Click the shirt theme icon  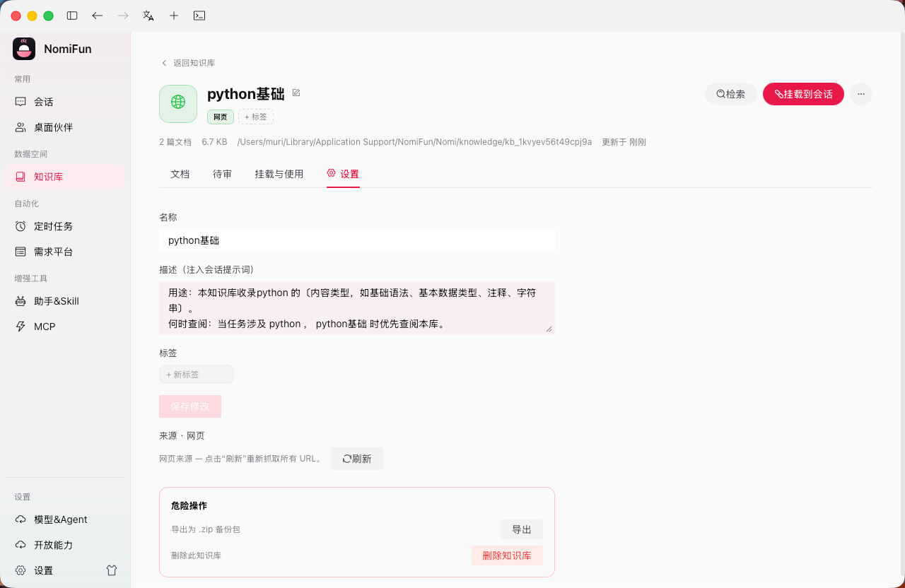(x=112, y=570)
